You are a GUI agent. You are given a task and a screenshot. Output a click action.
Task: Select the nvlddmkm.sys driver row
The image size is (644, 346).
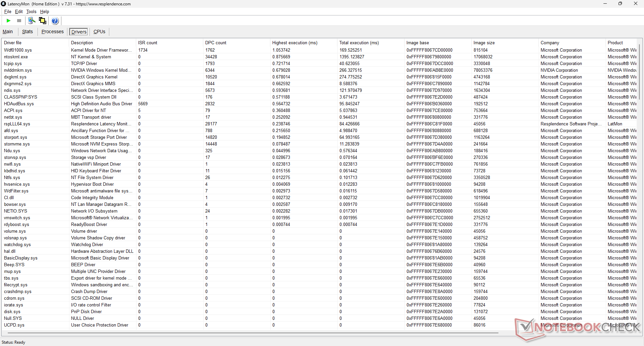pos(319,70)
